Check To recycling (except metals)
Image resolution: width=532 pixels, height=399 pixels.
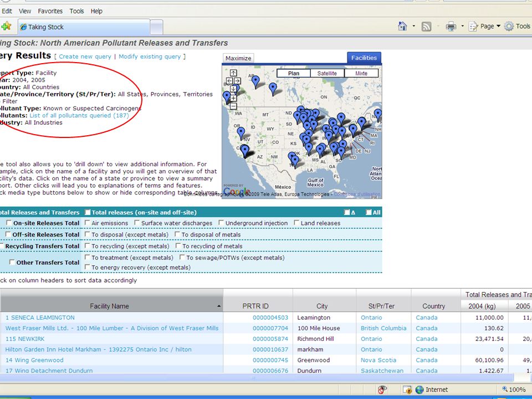click(x=87, y=245)
